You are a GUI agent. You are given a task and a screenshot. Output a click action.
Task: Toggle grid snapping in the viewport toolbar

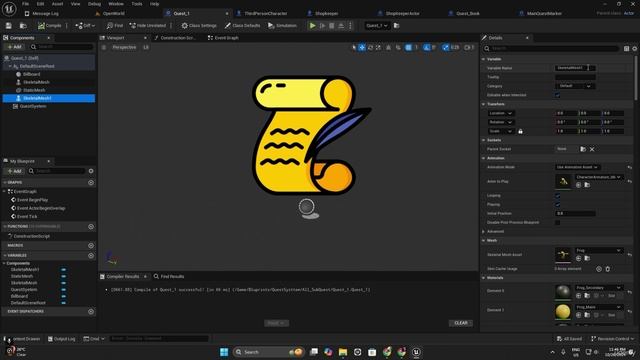pyautogui.click(x=409, y=48)
